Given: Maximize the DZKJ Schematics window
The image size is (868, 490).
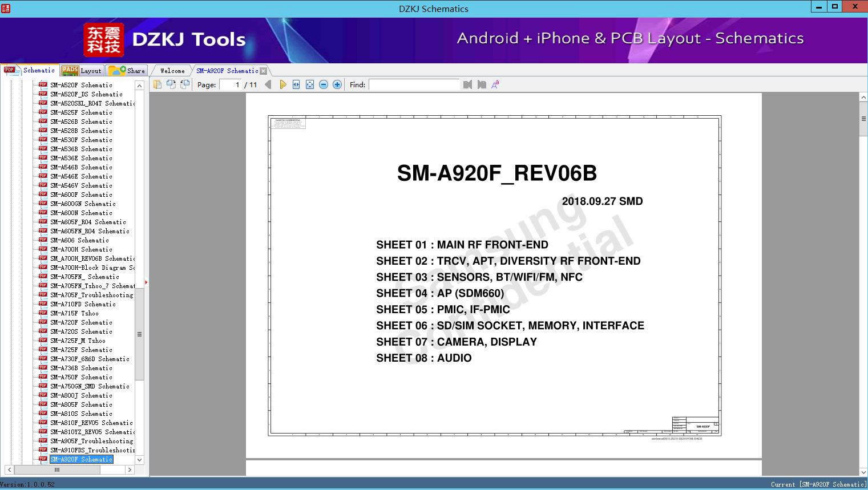Looking at the screenshot, I should (835, 6).
